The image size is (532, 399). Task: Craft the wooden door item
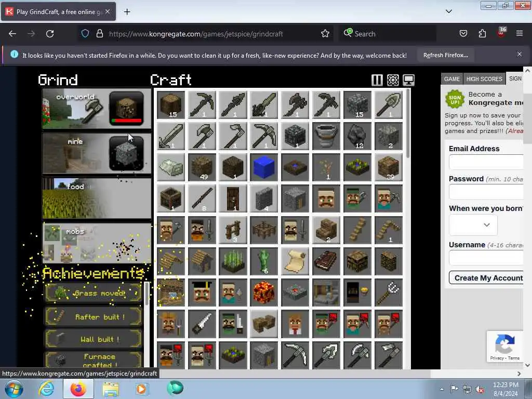[233, 198]
